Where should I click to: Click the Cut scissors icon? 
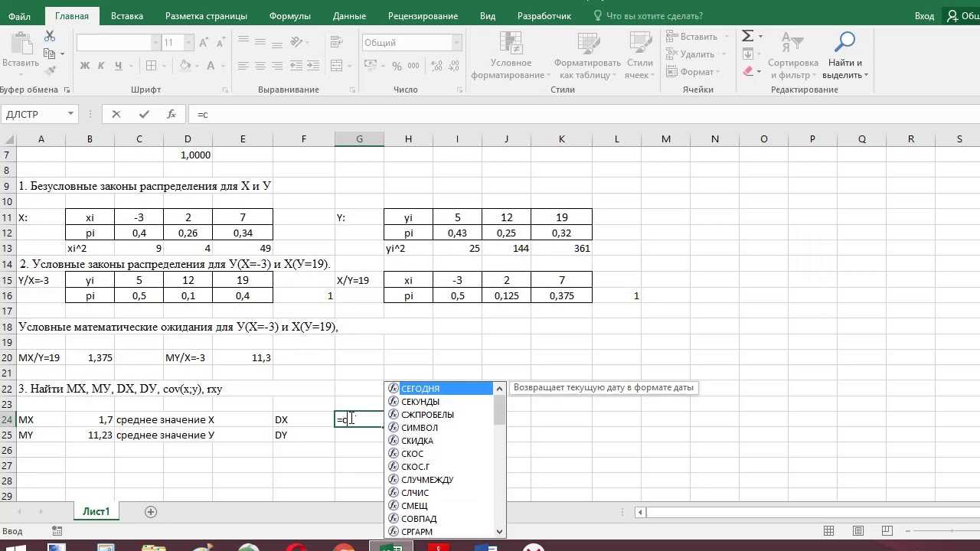pyautogui.click(x=50, y=36)
